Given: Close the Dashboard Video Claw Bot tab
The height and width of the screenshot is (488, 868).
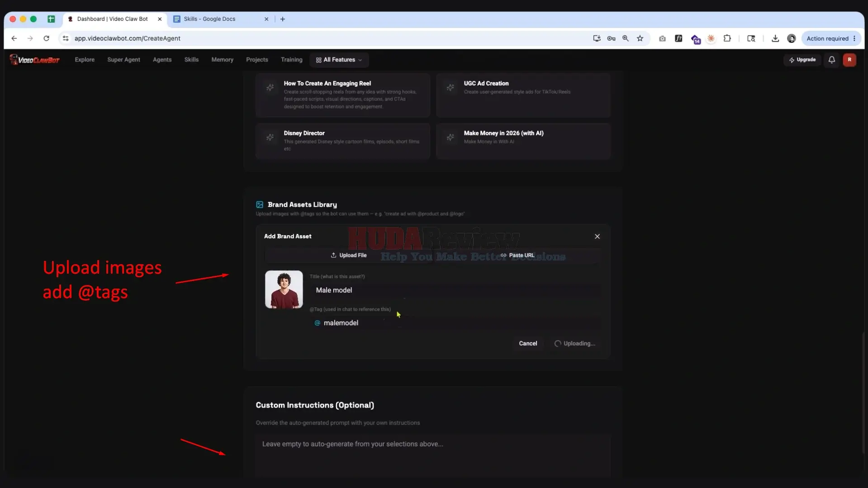Looking at the screenshot, I should point(160,19).
